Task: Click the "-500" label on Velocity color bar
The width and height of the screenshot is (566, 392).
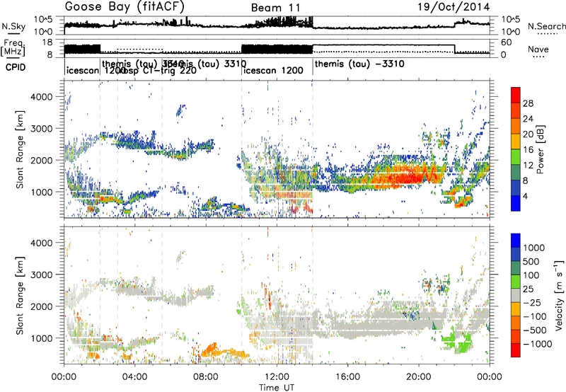Action: point(535,330)
